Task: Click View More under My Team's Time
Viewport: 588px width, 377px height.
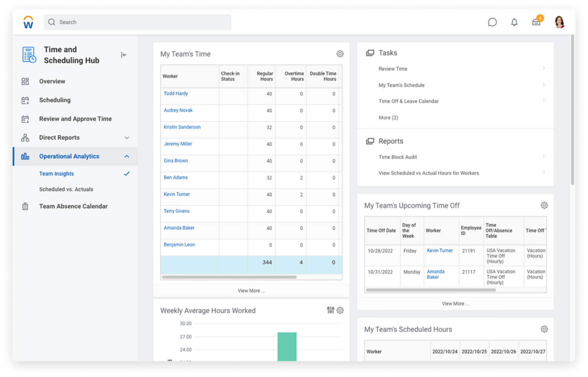Action: point(251,291)
